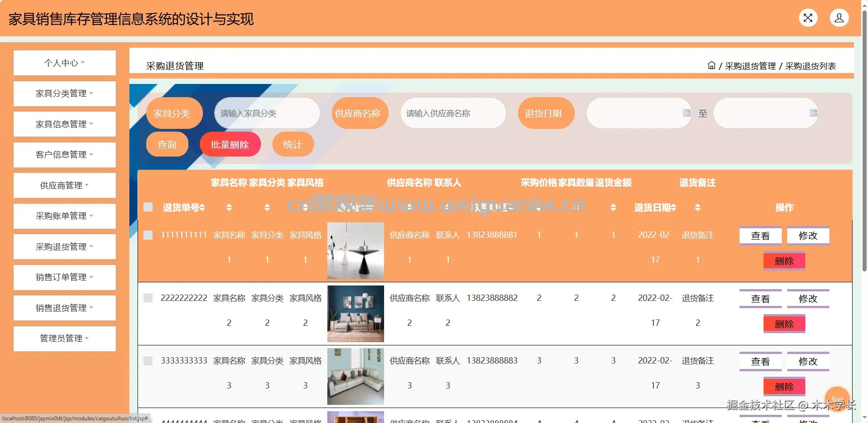The height and width of the screenshot is (423, 868).
Task: Open the 管理员管理 sidebar item
Action: coord(64,339)
